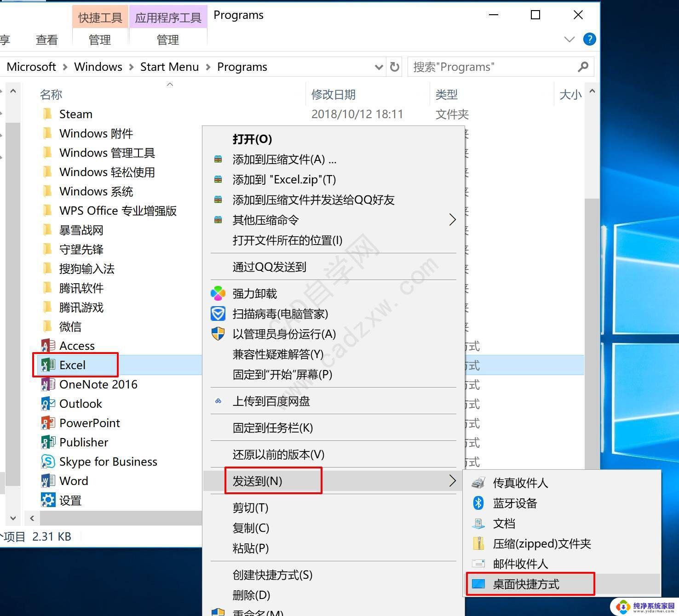Go to Windows in breadcrumb path

[x=98, y=67]
